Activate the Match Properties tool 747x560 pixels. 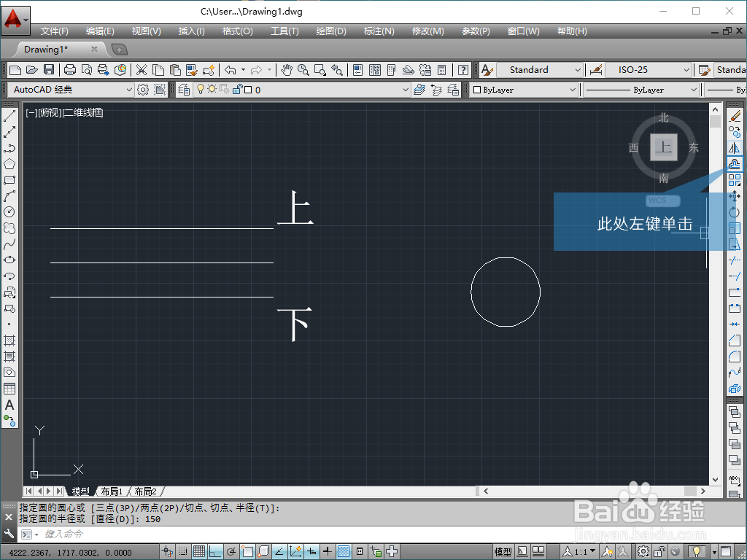pos(190,70)
